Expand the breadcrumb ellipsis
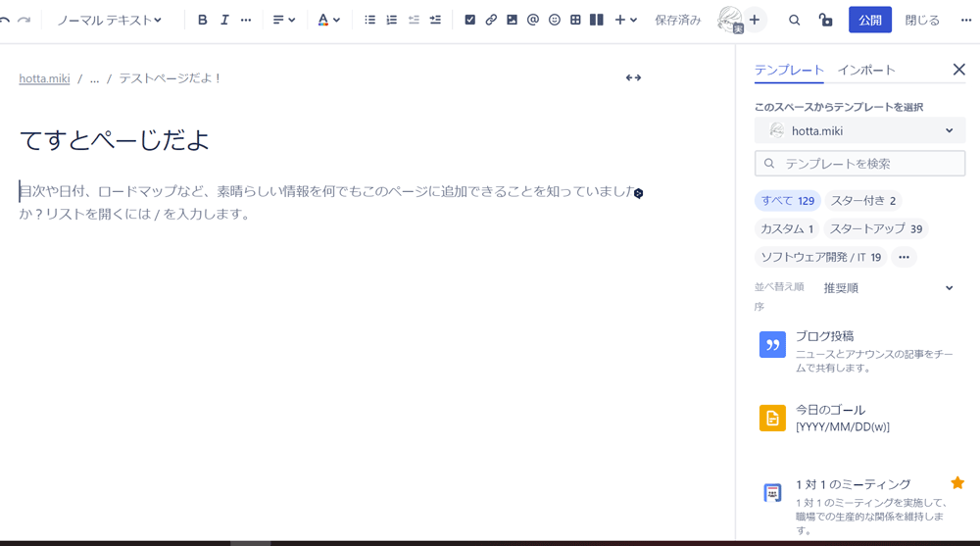 [x=94, y=78]
